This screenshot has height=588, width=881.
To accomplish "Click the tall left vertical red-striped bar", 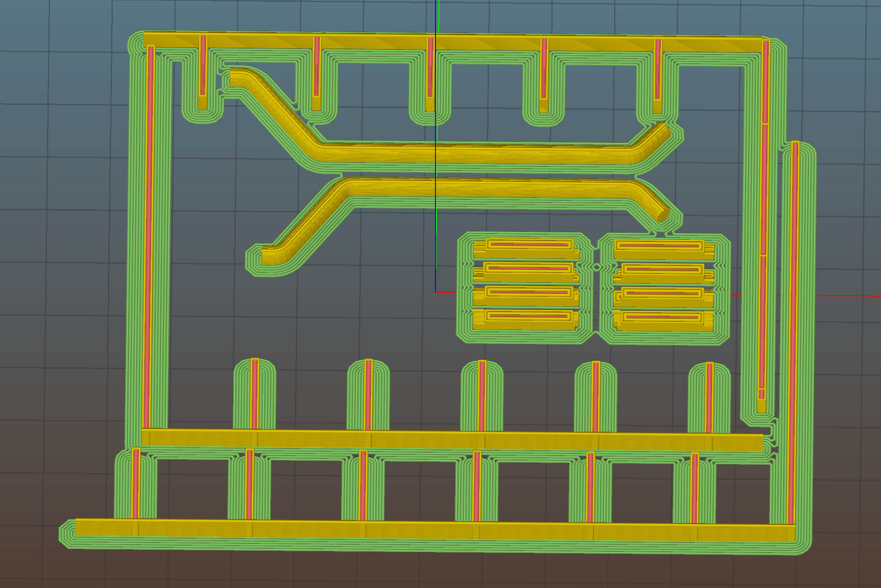I will click(x=148, y=237).
